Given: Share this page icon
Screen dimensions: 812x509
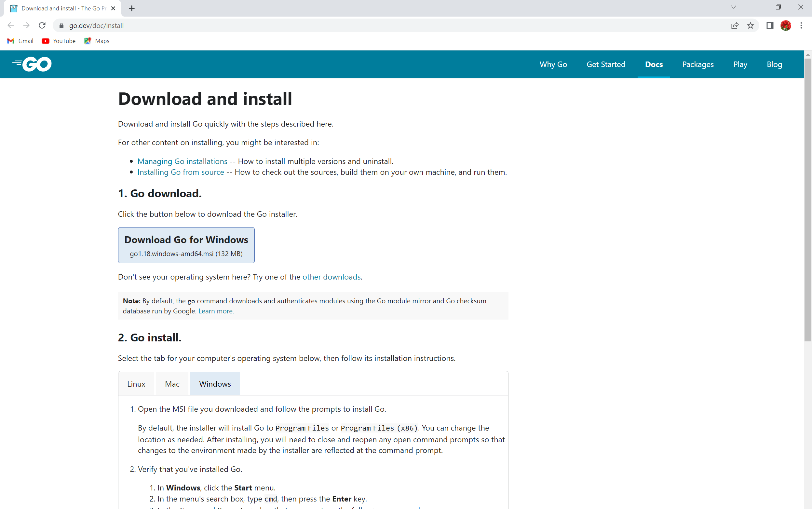Looking at the screenshot, I should (735, 26).
